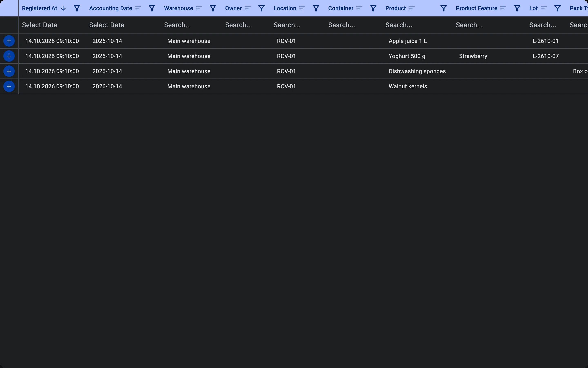Sort by Owner using sort icon
This screenshot has width=588, height=368.
click(x=247, y=8)
